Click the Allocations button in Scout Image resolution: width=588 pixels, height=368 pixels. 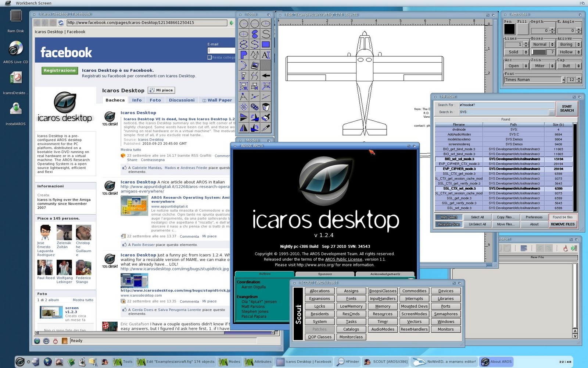[x=320, y=291]
